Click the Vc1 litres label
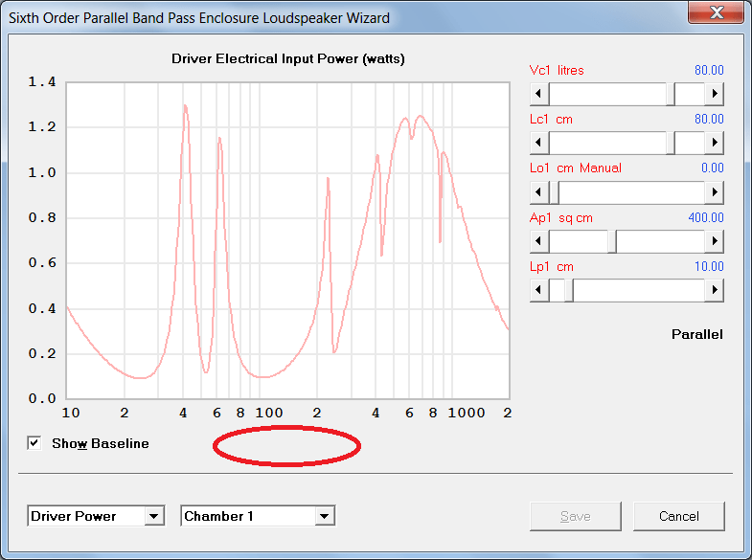 pos(557,71)
